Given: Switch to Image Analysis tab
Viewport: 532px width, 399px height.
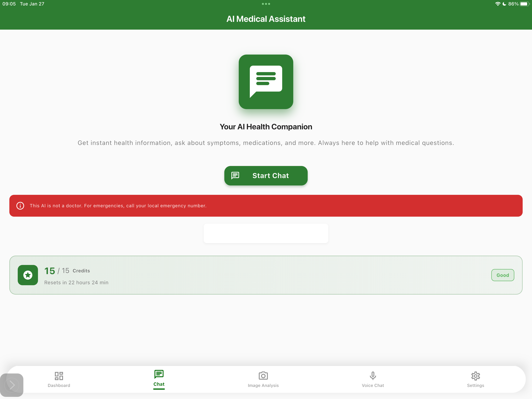Looking at the screenshot, I should pyautogui.click(x=263, y=379).
